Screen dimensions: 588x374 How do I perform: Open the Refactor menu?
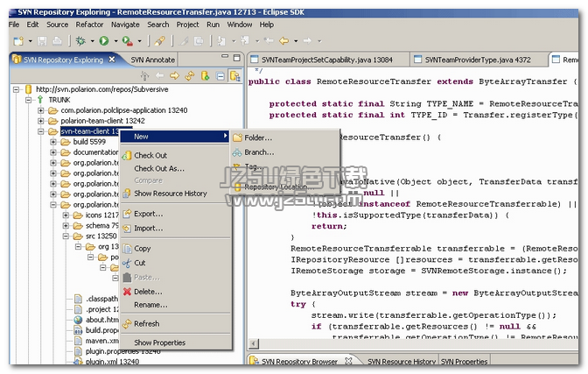tap(89, 25)
